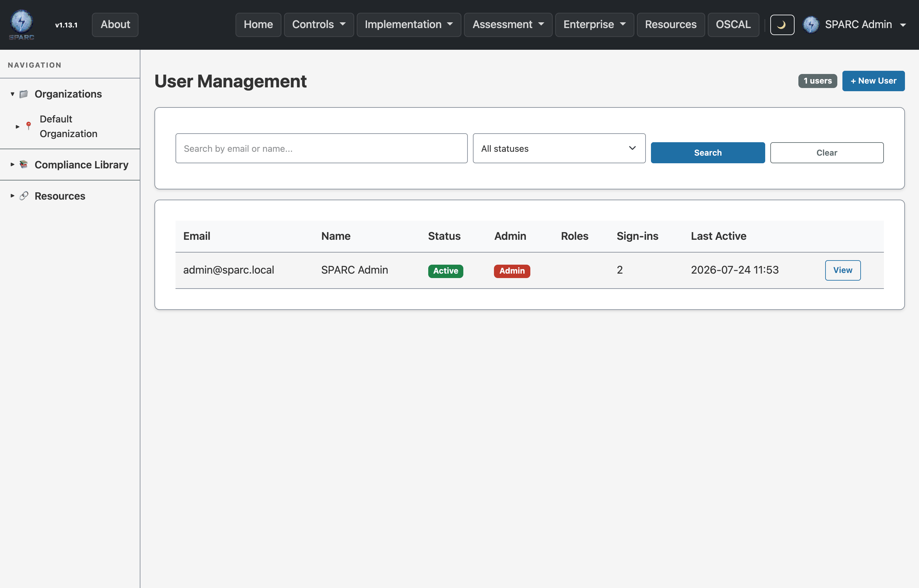
Task: Open the Implementation dropdown menu
Action: pyautogui.click(x=408, y=25)
